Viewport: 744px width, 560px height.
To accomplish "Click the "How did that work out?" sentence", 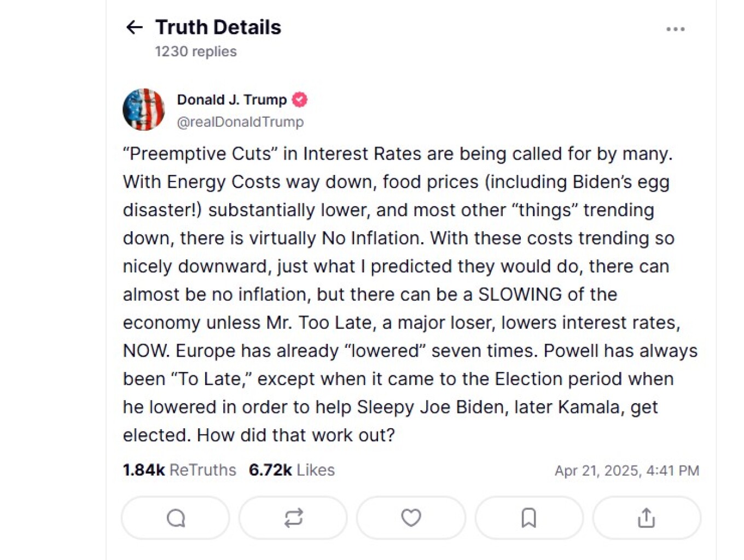I will click(295, 435).
